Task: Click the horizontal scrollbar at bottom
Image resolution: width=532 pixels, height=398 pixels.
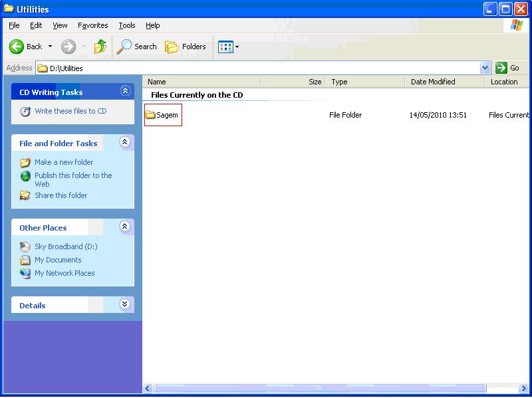Action: (319, 388)
